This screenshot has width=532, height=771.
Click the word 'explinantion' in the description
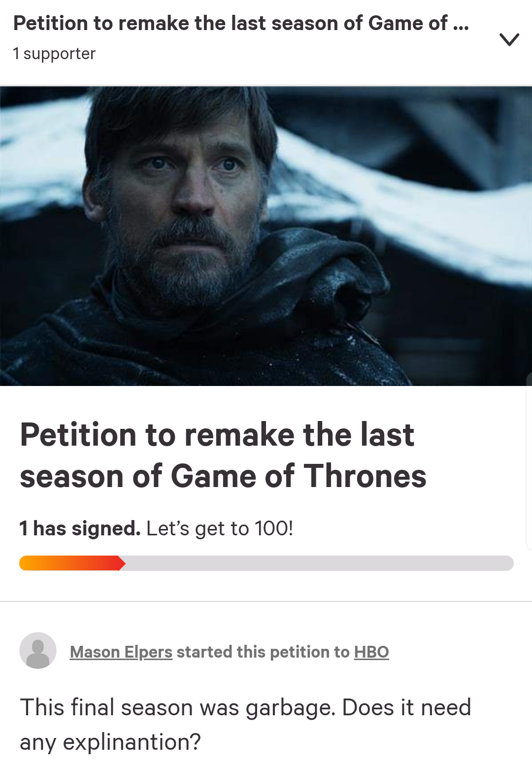132,741
